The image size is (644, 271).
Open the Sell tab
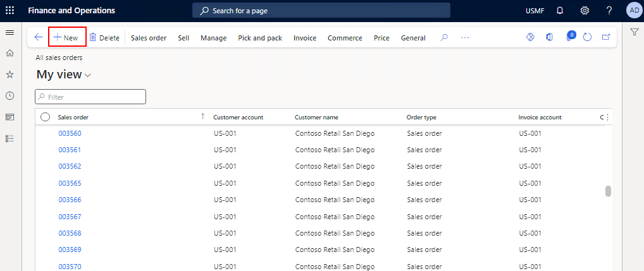pos(183,38)
